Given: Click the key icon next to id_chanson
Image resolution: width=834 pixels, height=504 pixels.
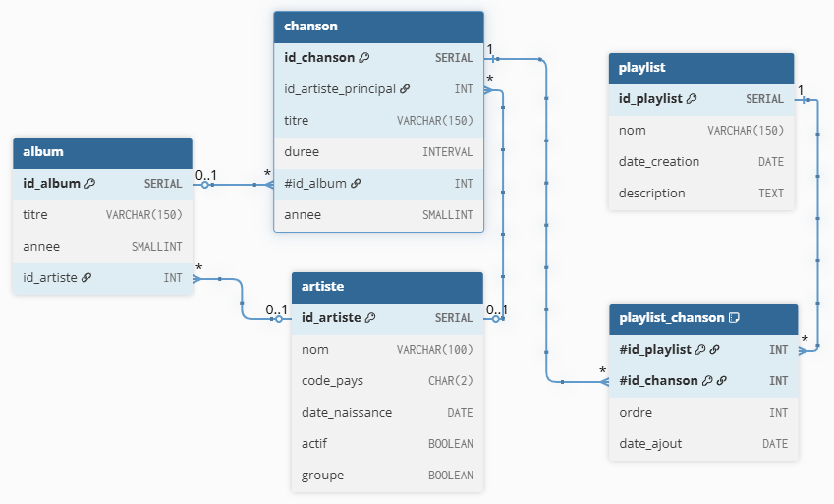Looking at the screenshot, I should [x=364, y=58].
